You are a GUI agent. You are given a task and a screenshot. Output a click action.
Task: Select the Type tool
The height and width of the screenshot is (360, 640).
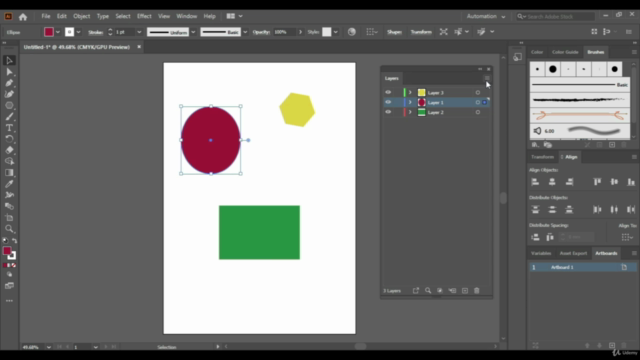tap(9, 128)
